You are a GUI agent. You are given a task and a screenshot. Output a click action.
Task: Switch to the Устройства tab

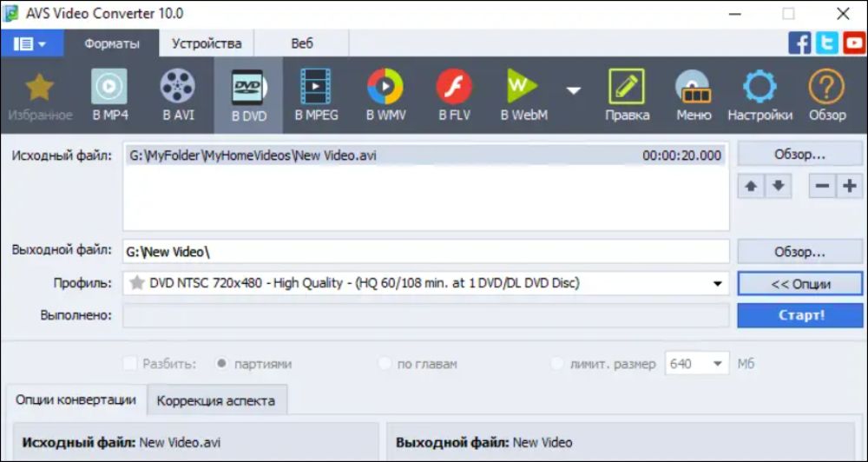pos(207,43)
